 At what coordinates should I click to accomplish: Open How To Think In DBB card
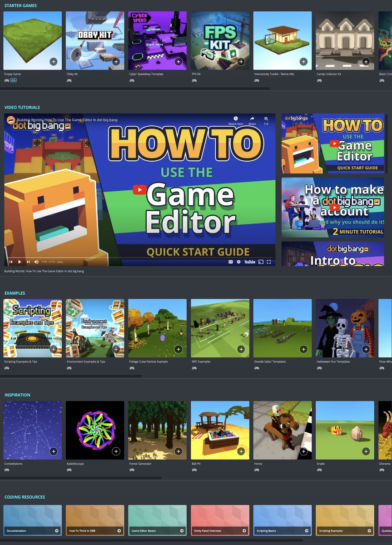point(95,520)
